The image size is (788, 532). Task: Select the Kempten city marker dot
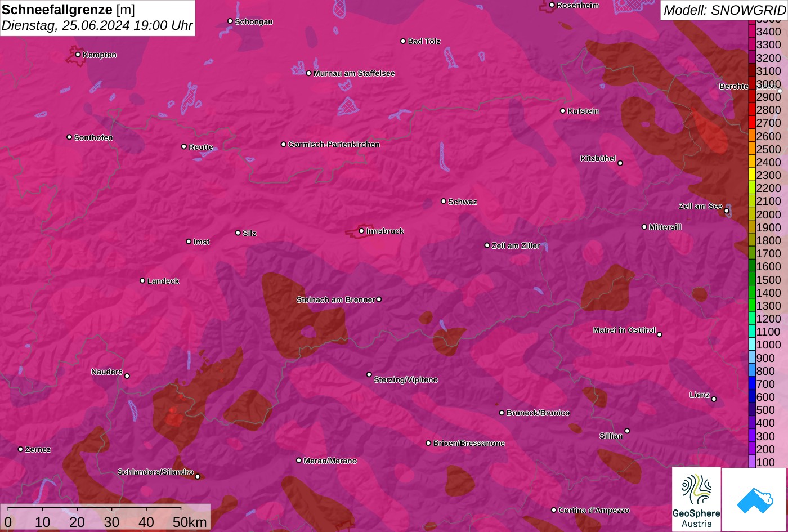pos(78,55)
